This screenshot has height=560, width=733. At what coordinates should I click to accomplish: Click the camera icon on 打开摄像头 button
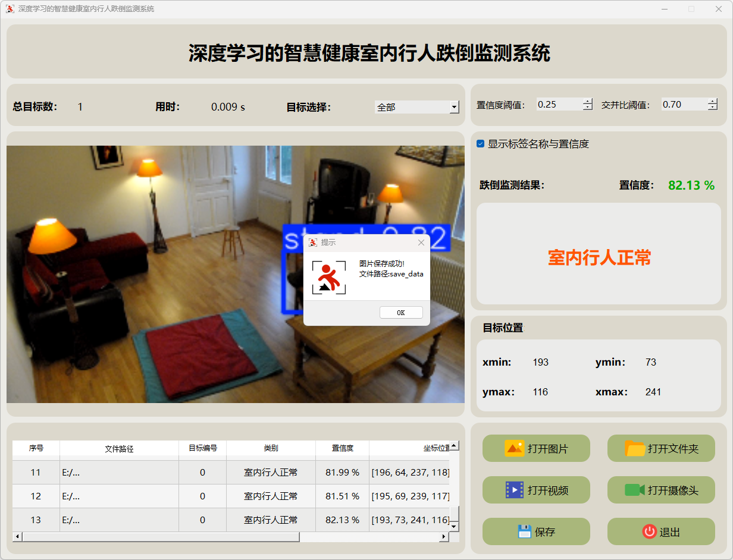point(635,490)
